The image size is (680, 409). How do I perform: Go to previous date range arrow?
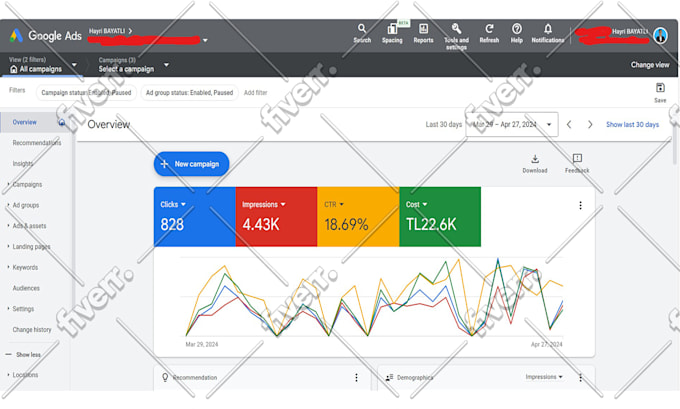[569, 124]
